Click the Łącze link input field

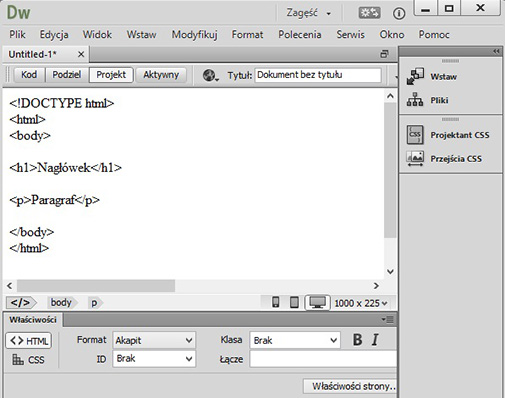(x=323, y=359)
